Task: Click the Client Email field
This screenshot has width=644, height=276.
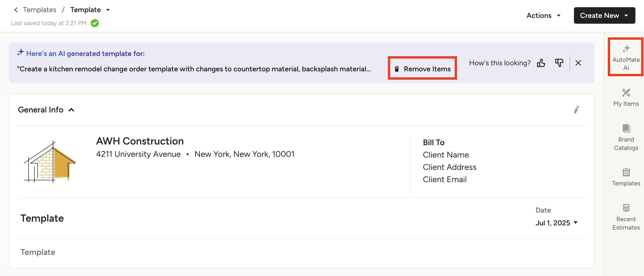Action: point(444,179)
